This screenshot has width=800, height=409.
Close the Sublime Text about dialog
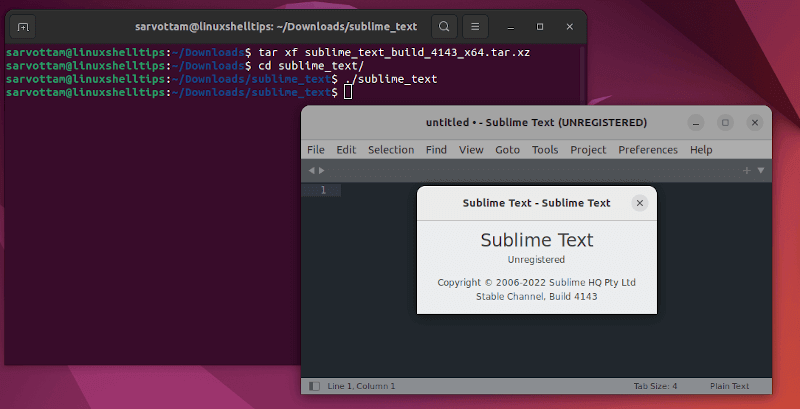(640, 203)
